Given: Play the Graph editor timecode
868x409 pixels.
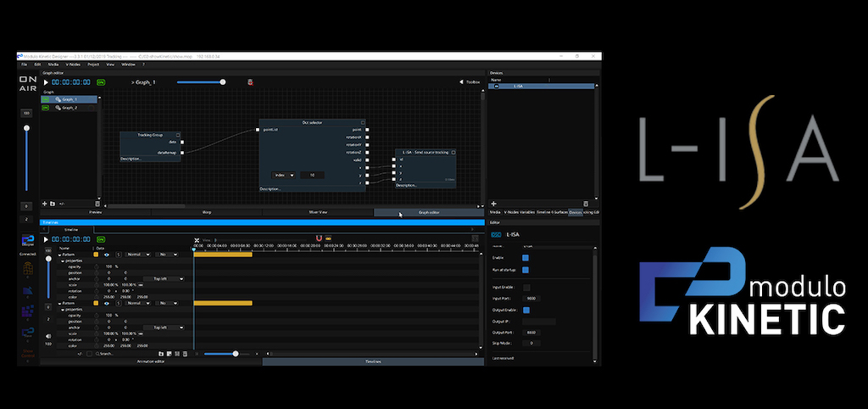Looking at the screenshot, I should coord(46,82).
